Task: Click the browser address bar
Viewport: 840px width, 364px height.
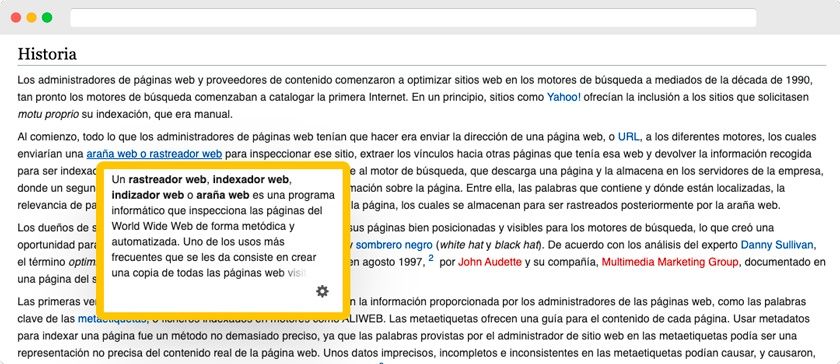Action: click(413, 18)
